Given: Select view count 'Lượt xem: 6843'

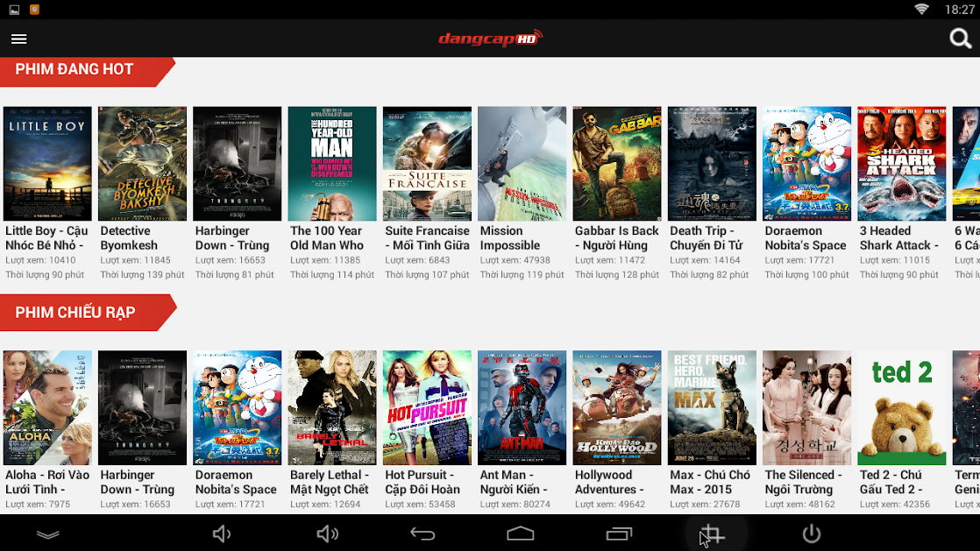Looking at the screenshot, I should (417, 260).
